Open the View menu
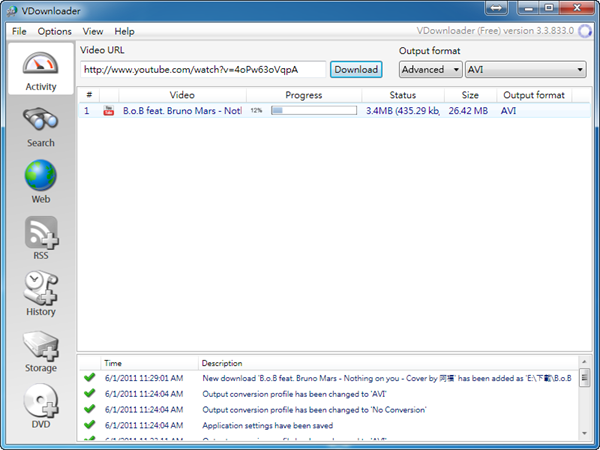 [x=93, y=32]
